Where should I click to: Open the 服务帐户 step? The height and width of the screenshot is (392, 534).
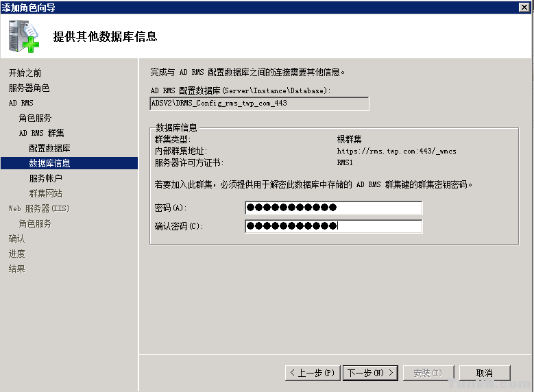[46, 178]
